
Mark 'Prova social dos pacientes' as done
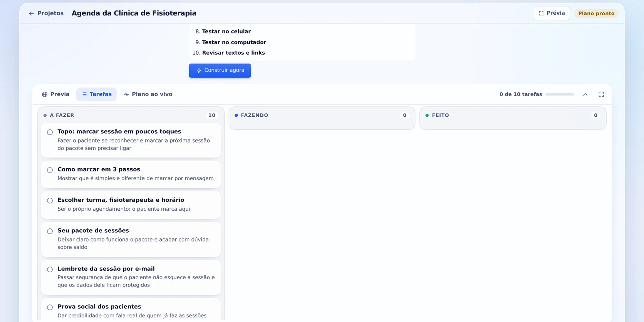pyautogui.click(x=50, y=307)
